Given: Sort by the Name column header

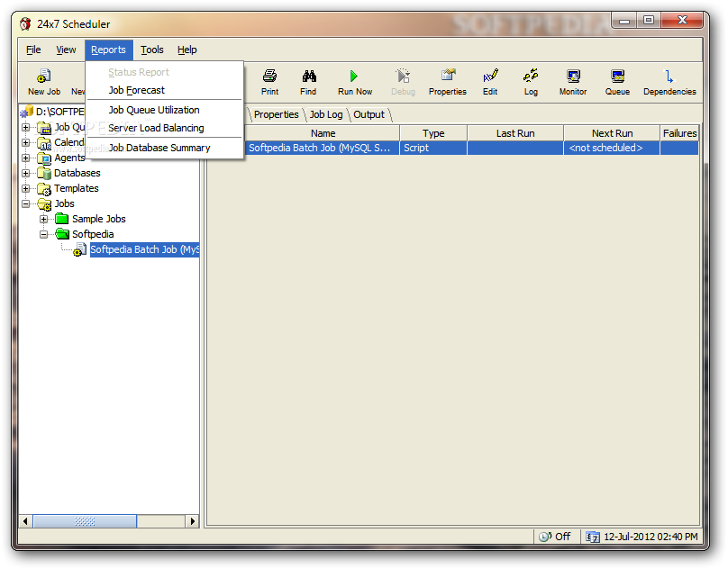Looking at the screenshot, I should click(x=323, y=133).
